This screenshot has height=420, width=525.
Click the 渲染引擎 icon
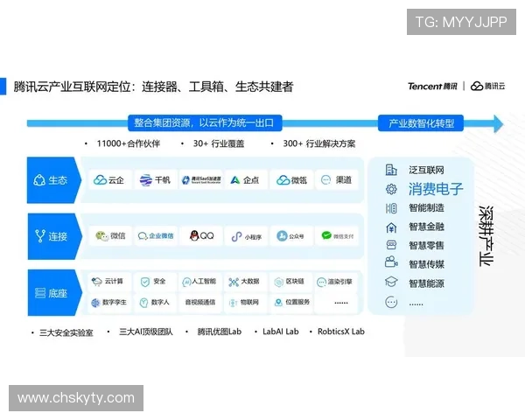321,282
